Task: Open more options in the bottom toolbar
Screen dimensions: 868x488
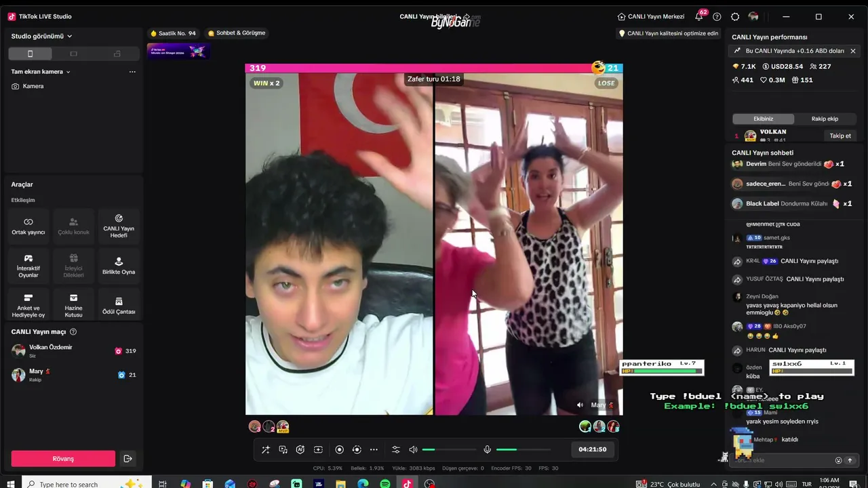Action: (374, 449)
